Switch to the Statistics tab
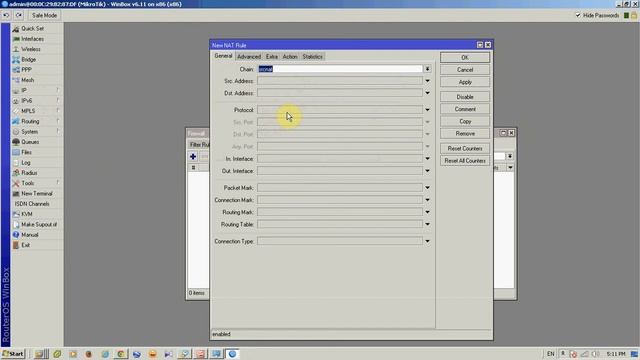The width and height of the screenshot is (640, 360). pyautogui.click(x=312, y=57)
